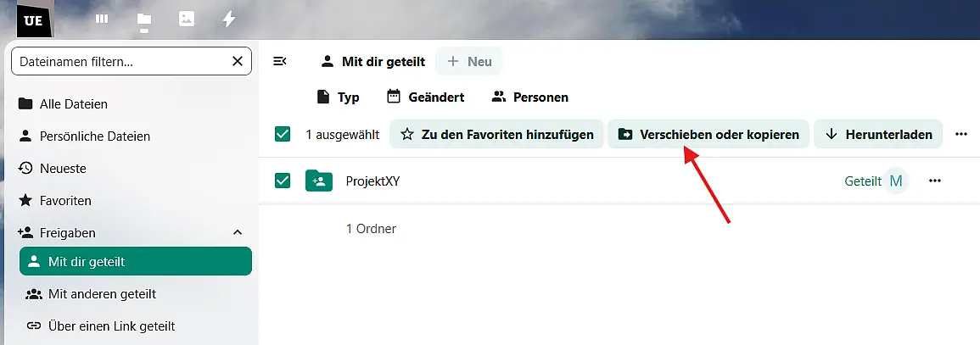980x345 pixels.
Task: Click the Herunterladen button
Action: pos(878,134)
